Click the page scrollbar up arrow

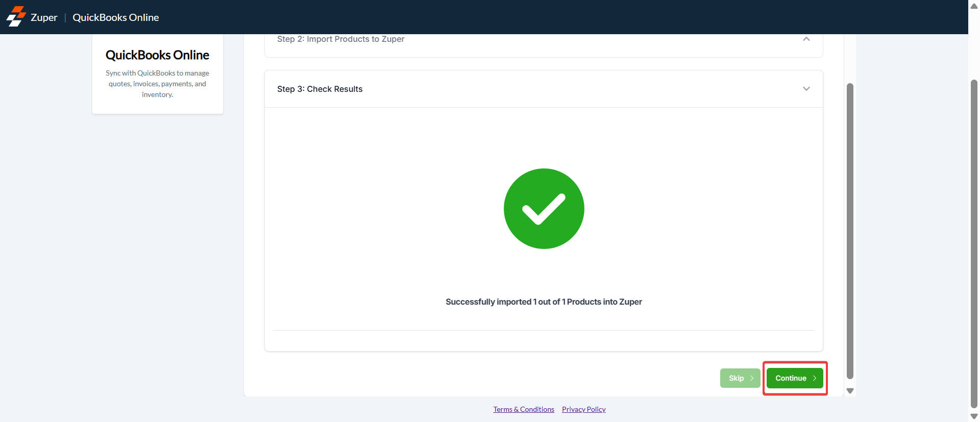pyautogui.click(x=974, y=6)
